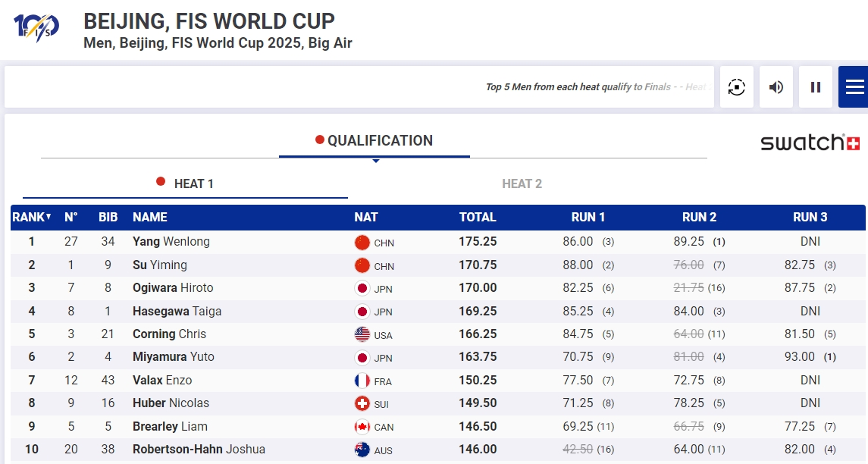Click the Australia flag for Robertson-Hahn
The height and width of the screenshot is (464, 868).
(362, 450)
